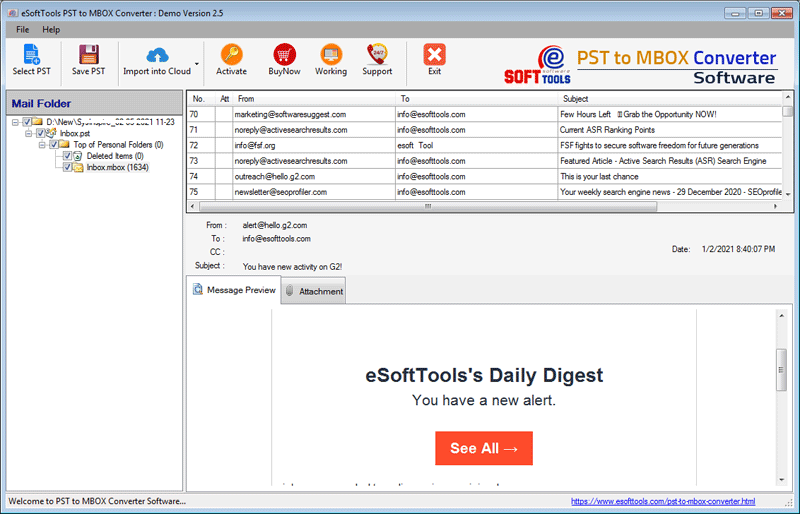Select email 74 from outreach@hello.g2.com
The image size is (800, 514).
[484, 177]
